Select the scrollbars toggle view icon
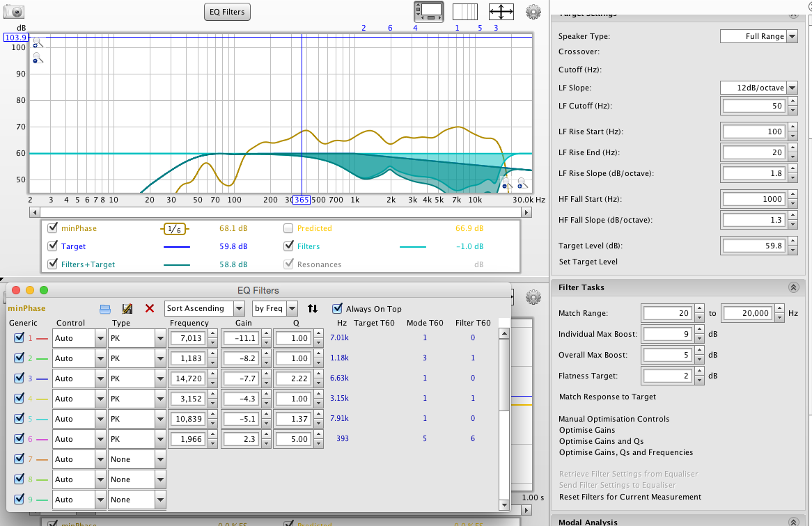This screenshot has height=526, width=812. point(429,11)
